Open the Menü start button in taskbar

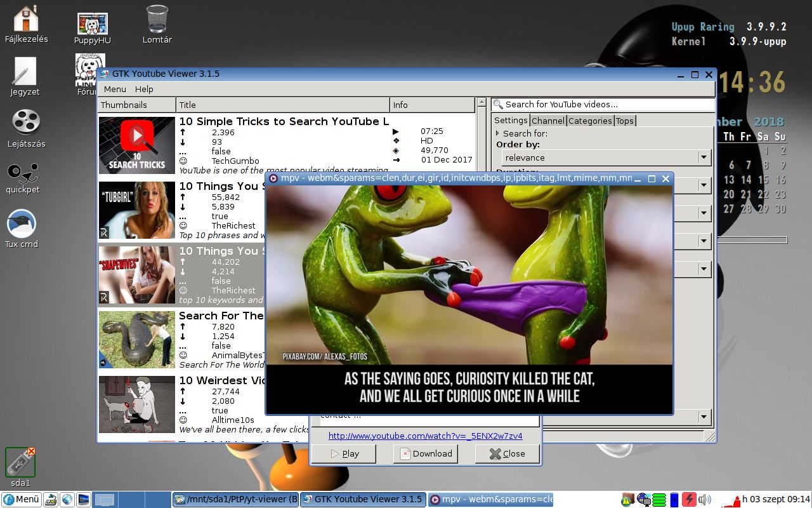[x=22, y=499]
